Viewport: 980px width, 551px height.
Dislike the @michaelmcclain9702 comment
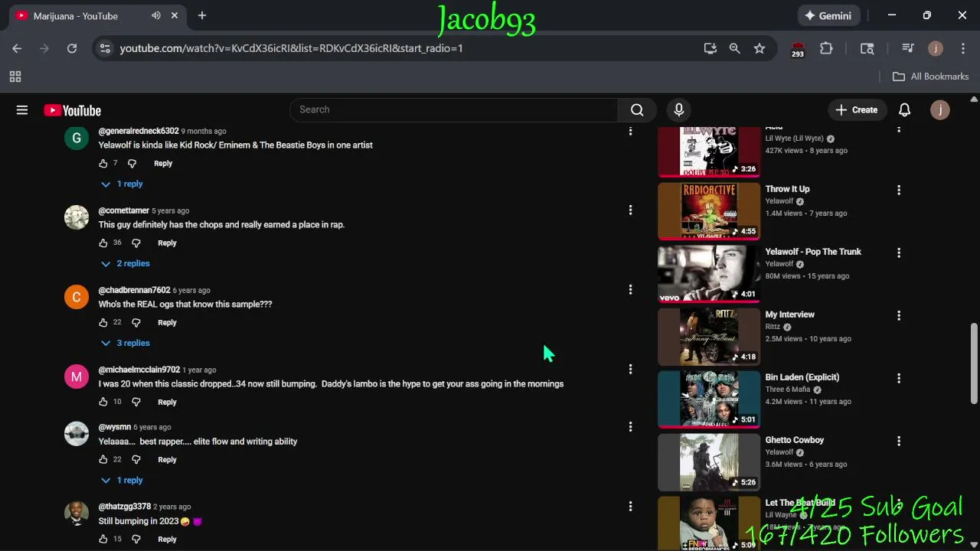pos(136,403)
